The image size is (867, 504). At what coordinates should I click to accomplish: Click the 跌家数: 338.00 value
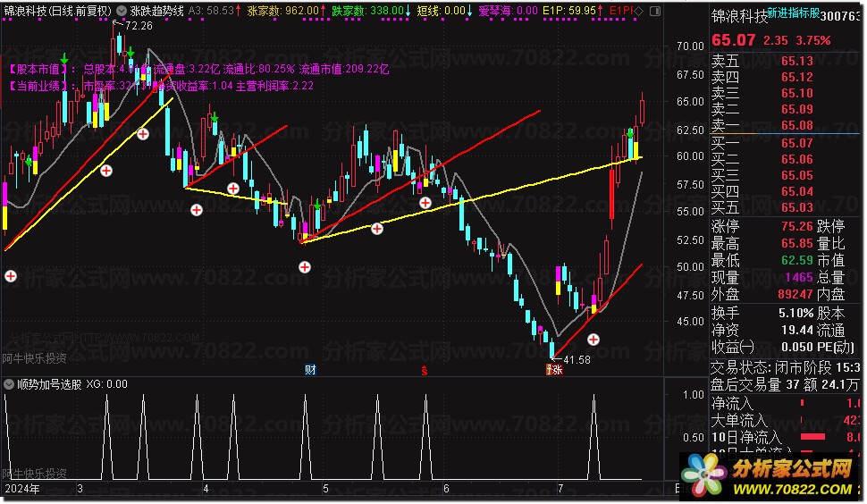pyautogui.click(x=371, y=11)
